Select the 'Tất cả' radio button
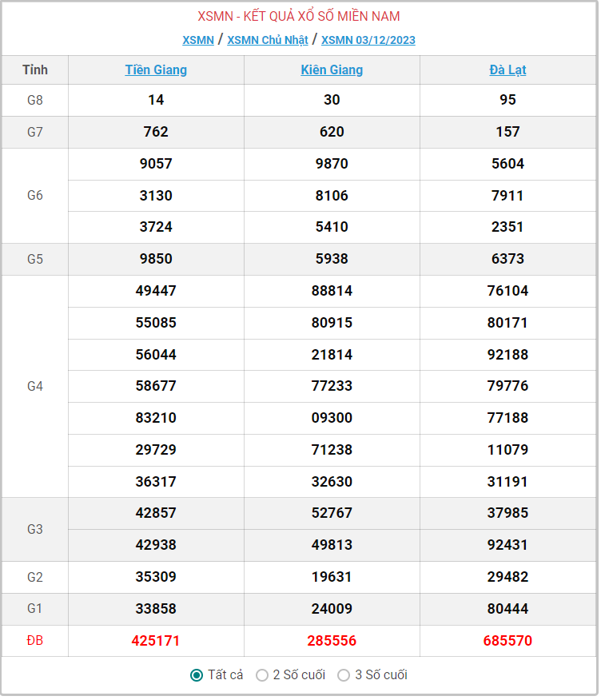Image resolution: width=601 pixels, height=700 pixels. pyautogui.click(x=197, y=676)
